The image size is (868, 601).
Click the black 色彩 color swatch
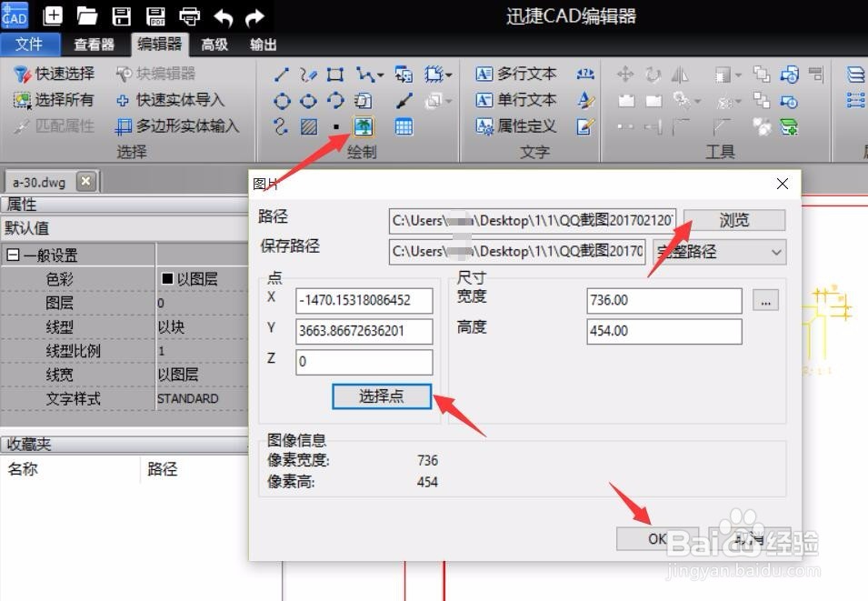pyautogui.click(x=167, y=278)
